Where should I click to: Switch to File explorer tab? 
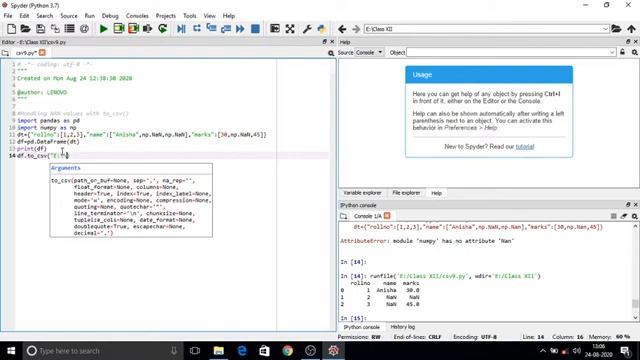[406, 193]
